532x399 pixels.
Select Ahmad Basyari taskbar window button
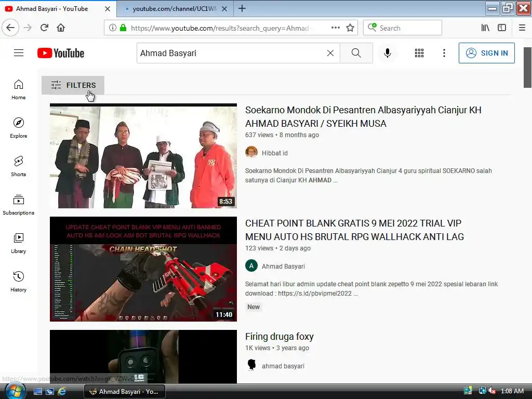pyautogui.click(x=125, y=392)
